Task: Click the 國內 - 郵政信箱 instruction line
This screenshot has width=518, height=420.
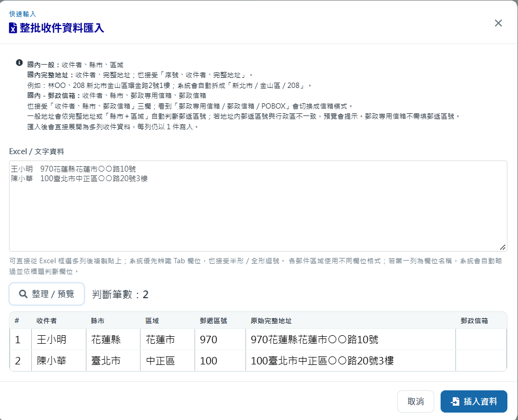Action: point(117,96)
